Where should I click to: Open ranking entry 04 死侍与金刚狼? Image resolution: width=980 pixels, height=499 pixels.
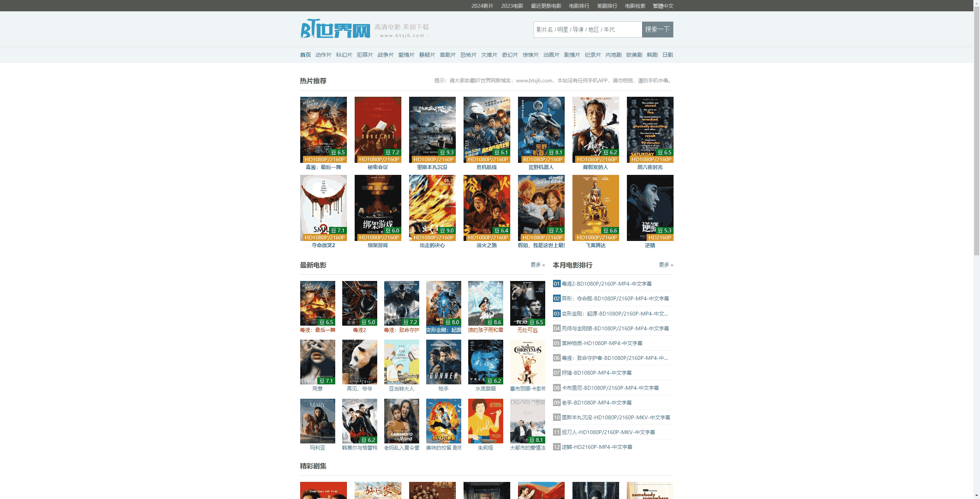point(615,328)
